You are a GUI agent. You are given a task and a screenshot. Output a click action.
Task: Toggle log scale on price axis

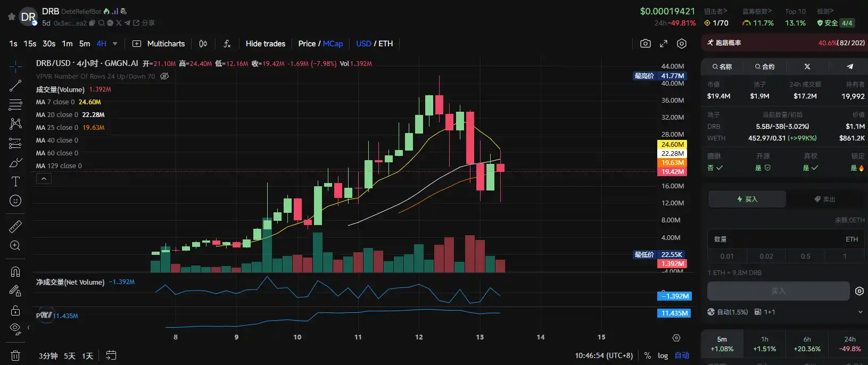click(x=663, y=355)
